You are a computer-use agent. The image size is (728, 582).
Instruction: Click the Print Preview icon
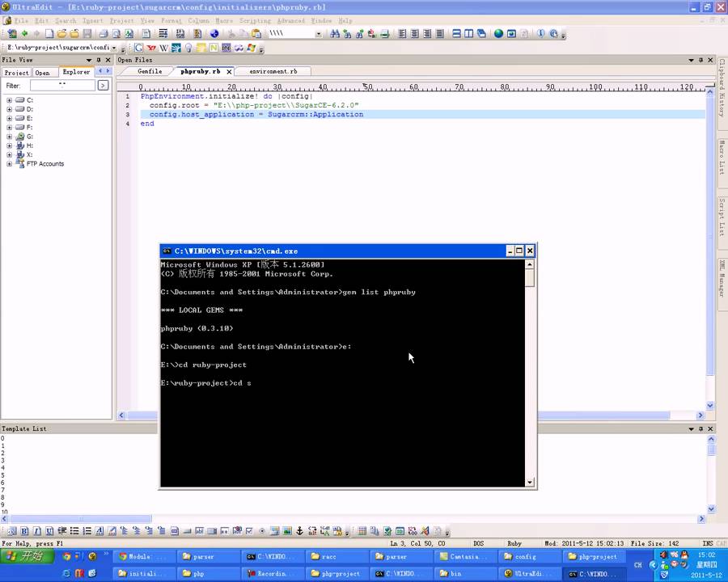(x=116, y=33)
